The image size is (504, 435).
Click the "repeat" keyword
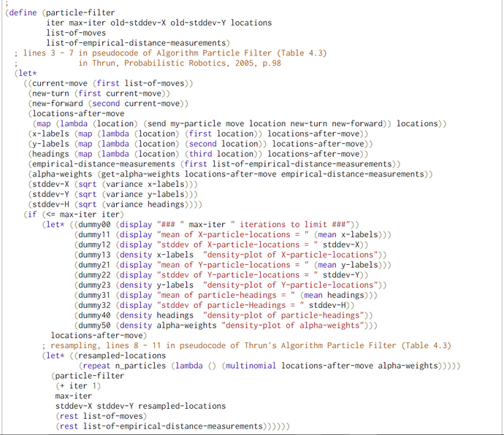pyautogui.click(x=96, y=366)
